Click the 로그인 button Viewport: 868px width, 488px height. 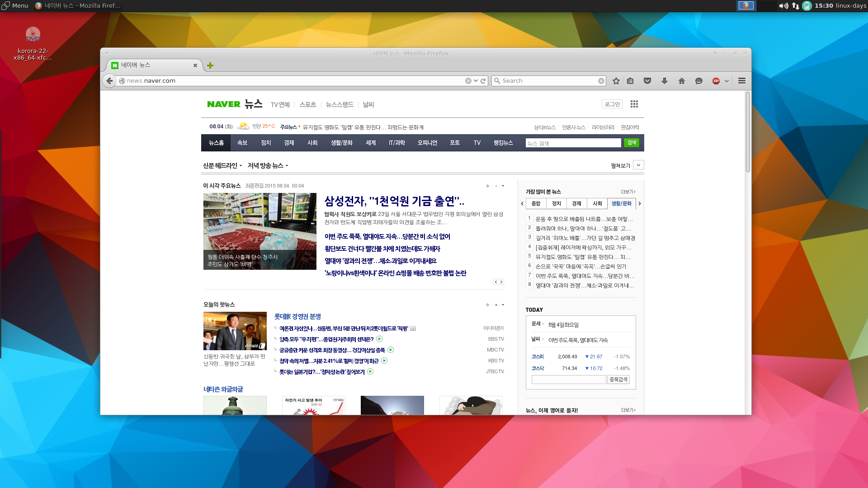(x=612, y=104)
